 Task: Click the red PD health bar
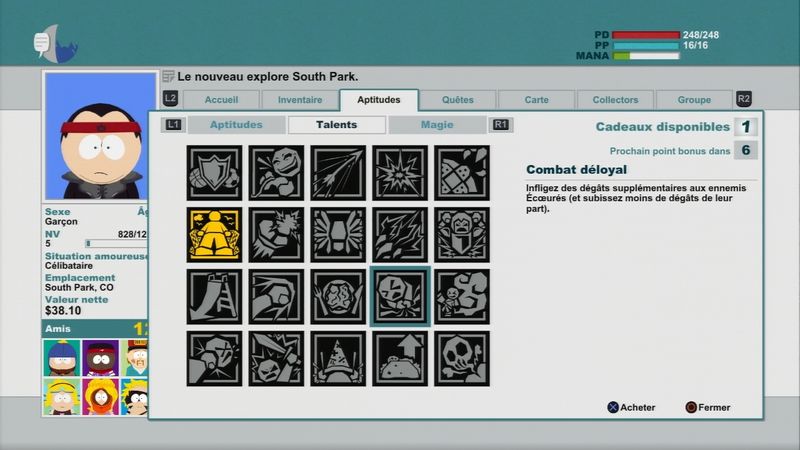[646, 35]
